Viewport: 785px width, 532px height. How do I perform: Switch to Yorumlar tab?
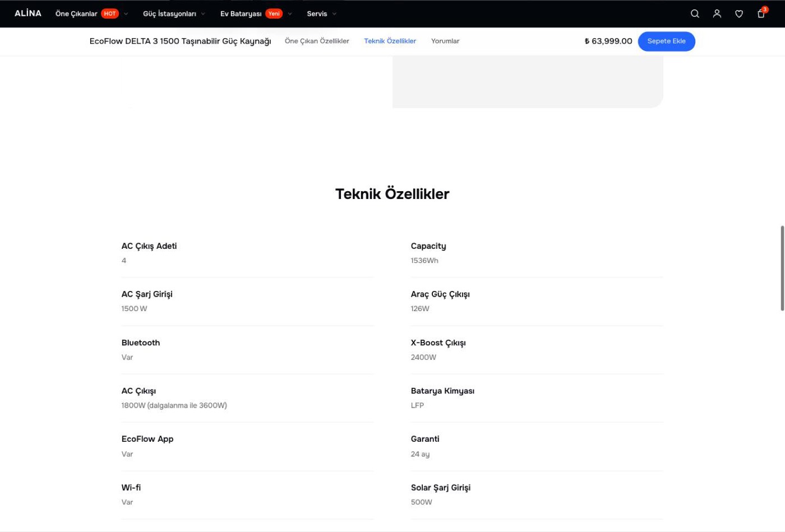click(x=445, y=41)
